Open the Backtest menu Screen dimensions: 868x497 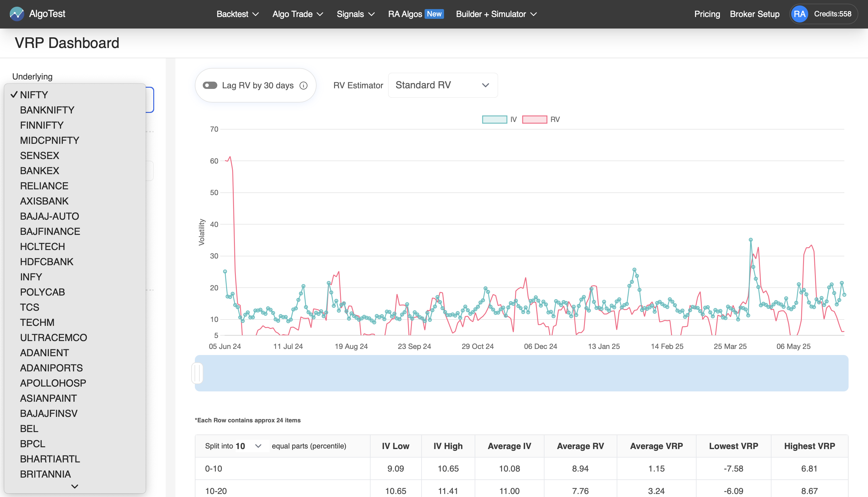(237, 14)
